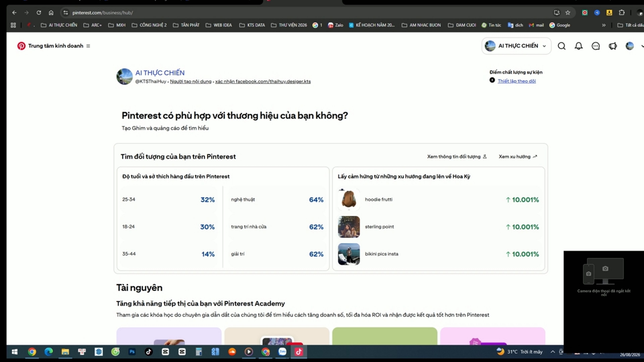Open File Explorer from the taskbar
The height and width of the screenshot is (362, 644).
65,352
